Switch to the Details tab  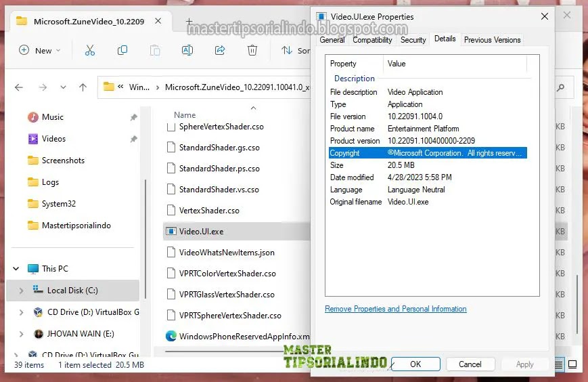(x=445, y=39)
